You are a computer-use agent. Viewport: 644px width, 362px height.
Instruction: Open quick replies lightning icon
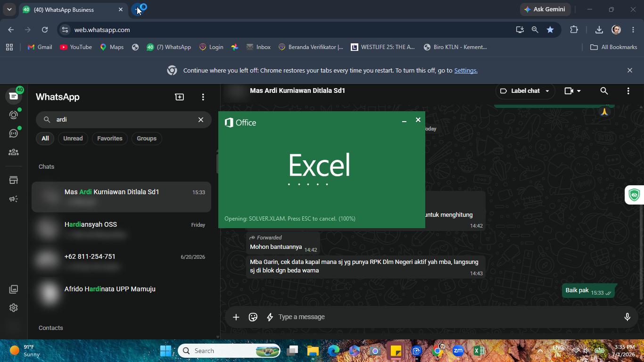[270, 317]
